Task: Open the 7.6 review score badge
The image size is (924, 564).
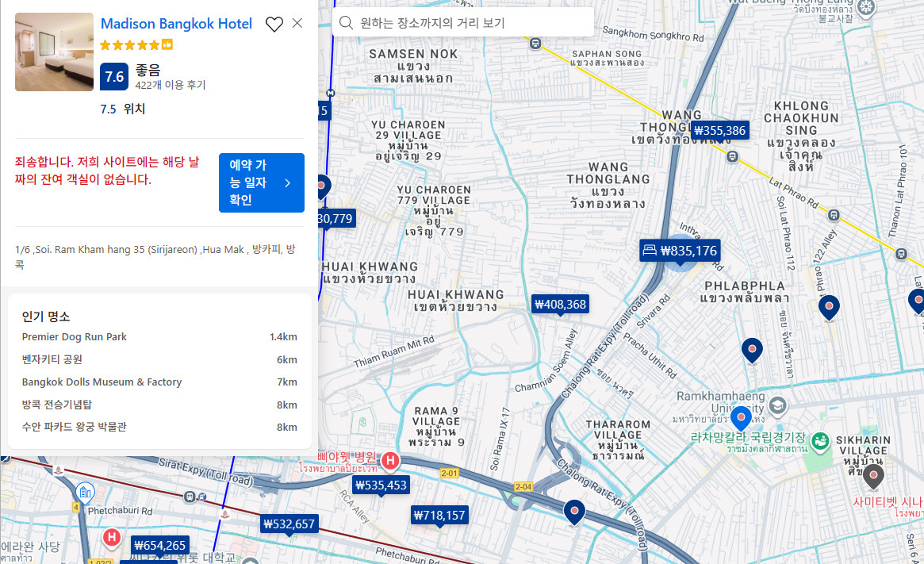Action: click(114, 77)
